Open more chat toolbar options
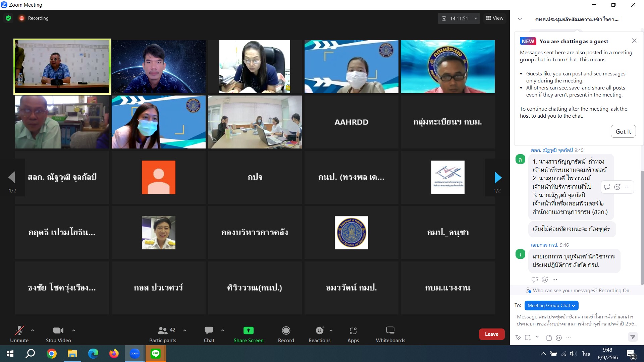Viewport: 644px width, 362px height. click(568, 338)
